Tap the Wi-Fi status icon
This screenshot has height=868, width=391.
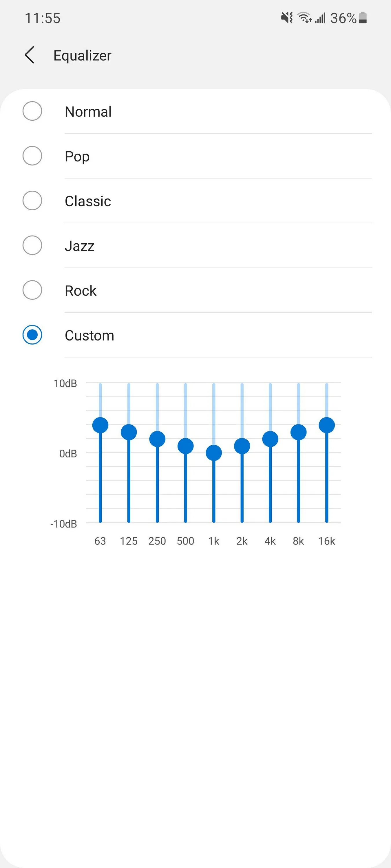(304, 18)
